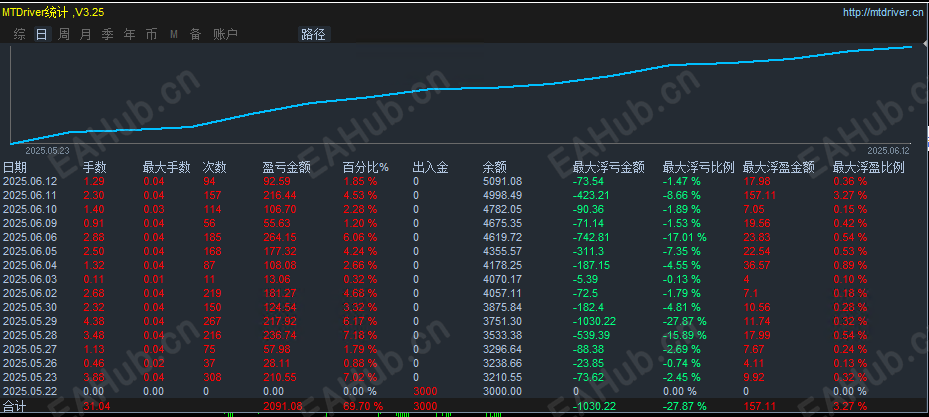Click total percentage 69.70 %
Viewport: 929px width, 417px height.
(363, 406)
